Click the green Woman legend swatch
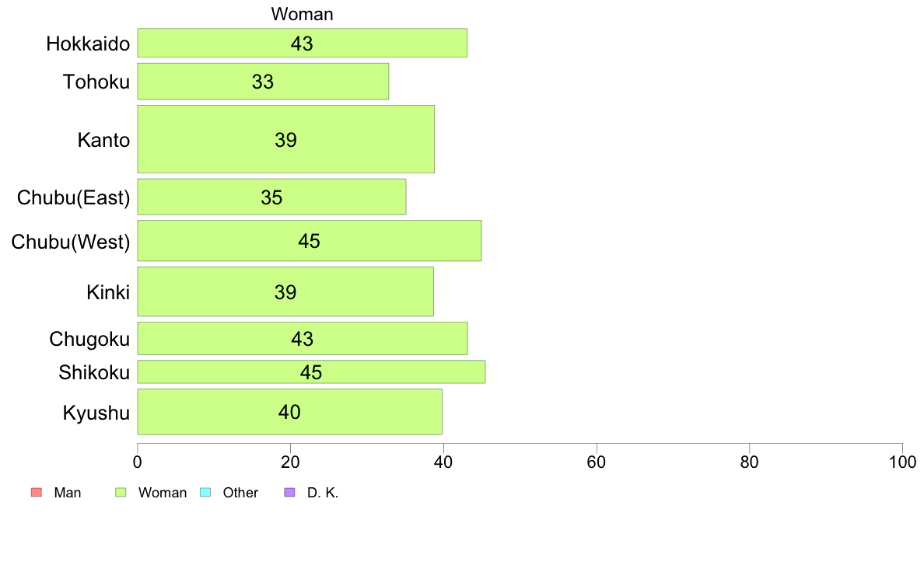Viewport: 924px width, 572px height. pos(121,493)
